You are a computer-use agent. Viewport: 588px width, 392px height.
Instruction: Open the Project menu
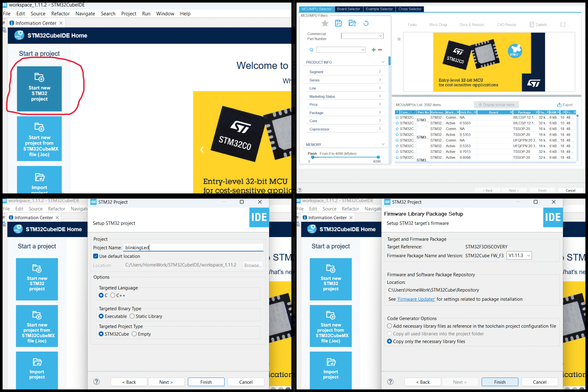(x=129, y=13)
